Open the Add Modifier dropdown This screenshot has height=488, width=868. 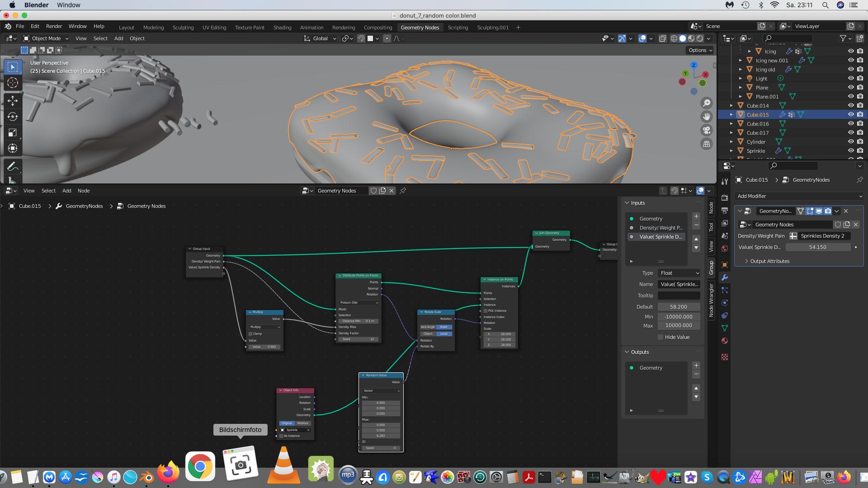point(799,196)
